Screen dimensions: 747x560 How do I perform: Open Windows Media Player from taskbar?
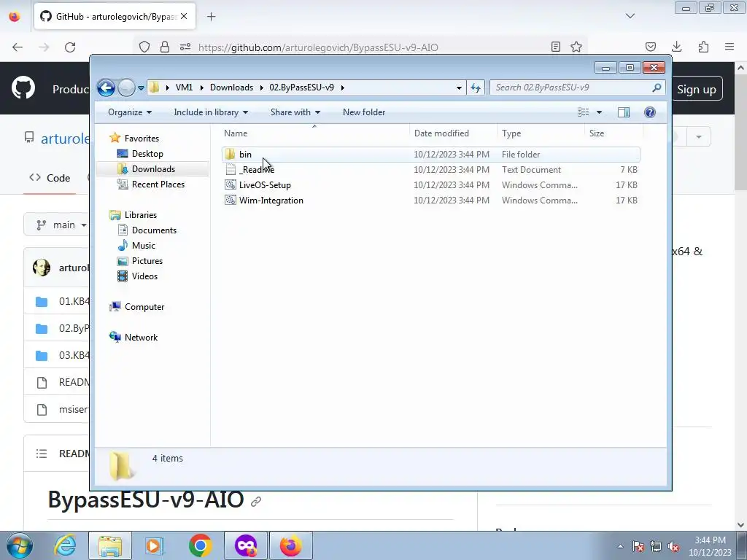[154, 545]
